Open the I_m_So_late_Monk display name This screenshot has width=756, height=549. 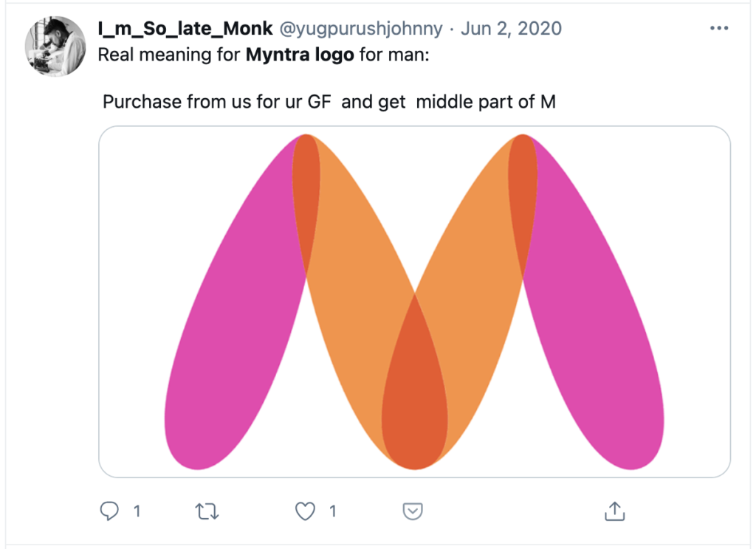(185, 29)
